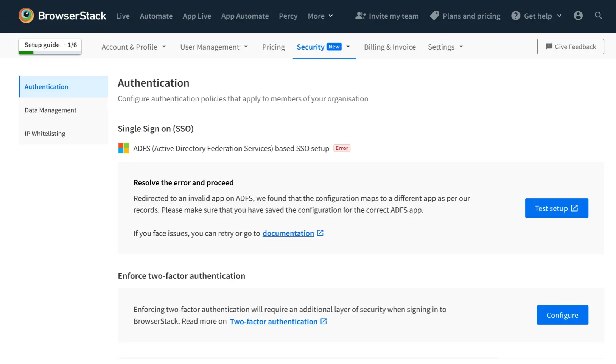Image resolution: width=616 pixels, height=364 pixels.
Task: Open the Billing & Invoice tab
Action: click(x=390, y=47)
